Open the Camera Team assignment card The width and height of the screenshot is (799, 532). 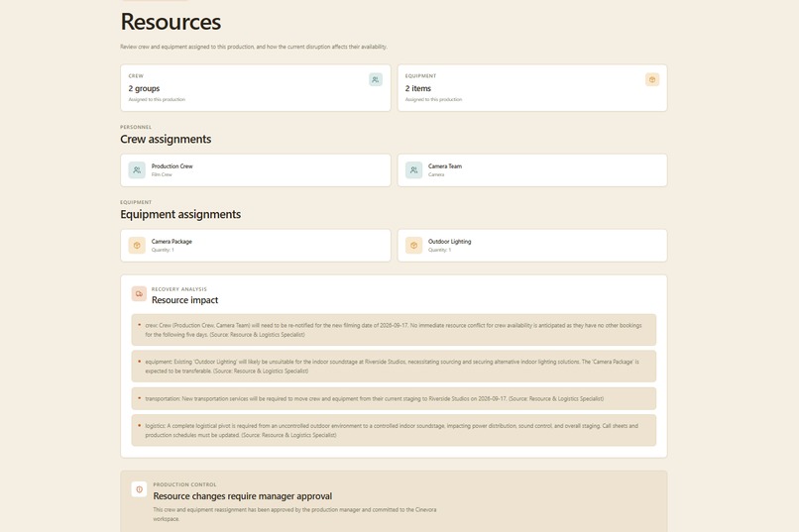click(x=532, y=170)
